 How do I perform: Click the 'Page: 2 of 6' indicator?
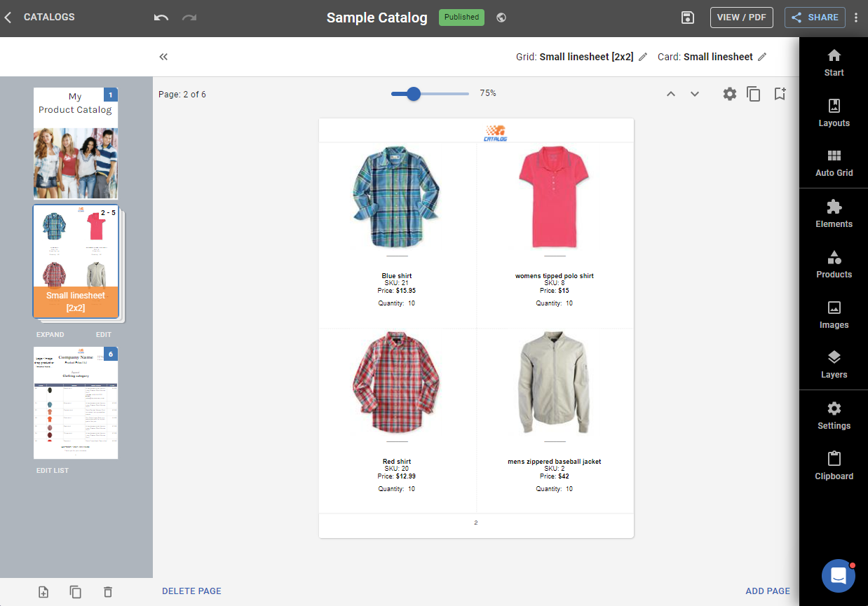[182, 95]
